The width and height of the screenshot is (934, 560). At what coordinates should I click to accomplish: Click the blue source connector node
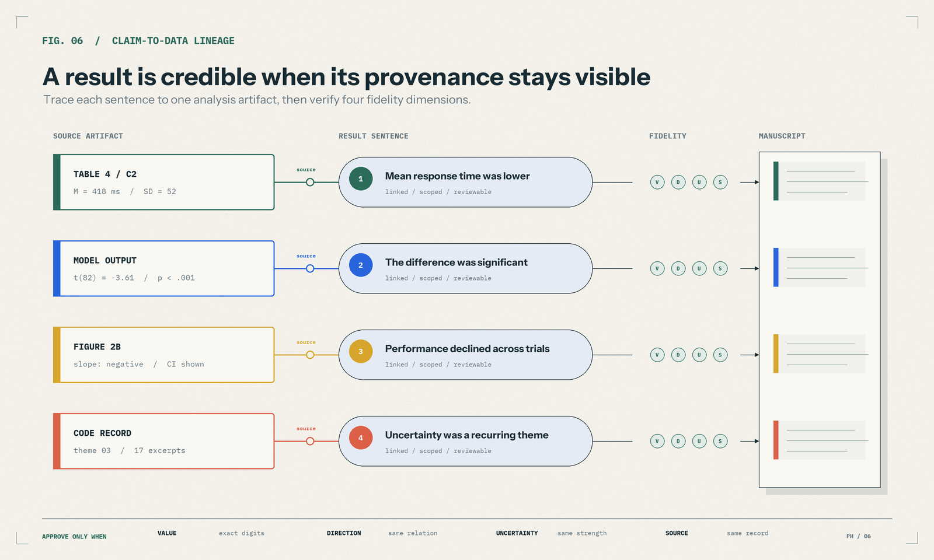pos(310,268)
